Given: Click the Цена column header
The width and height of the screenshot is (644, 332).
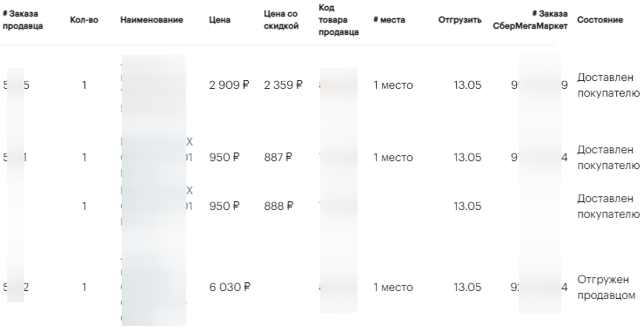Looking at the screenshot, I should pyautogui.click(x=219, y=20).
